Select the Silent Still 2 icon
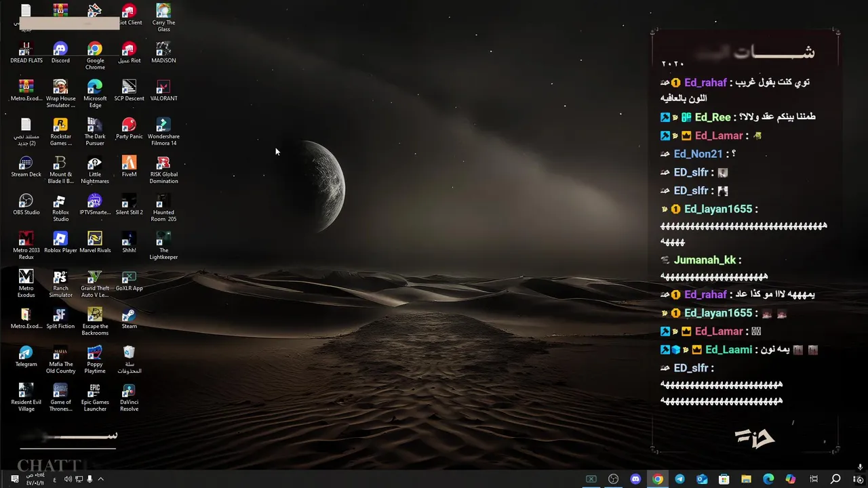868x488 pixels. coord(129,205)
